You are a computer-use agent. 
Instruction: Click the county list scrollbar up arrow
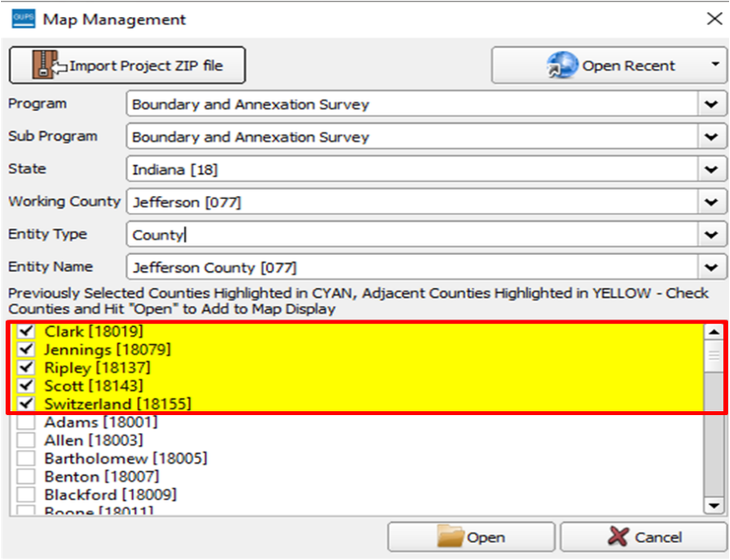click(x=714, y=332)
